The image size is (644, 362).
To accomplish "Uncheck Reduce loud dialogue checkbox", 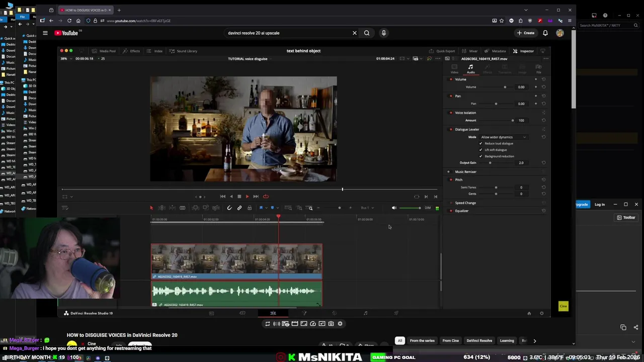I will click(x=480, y=143).
